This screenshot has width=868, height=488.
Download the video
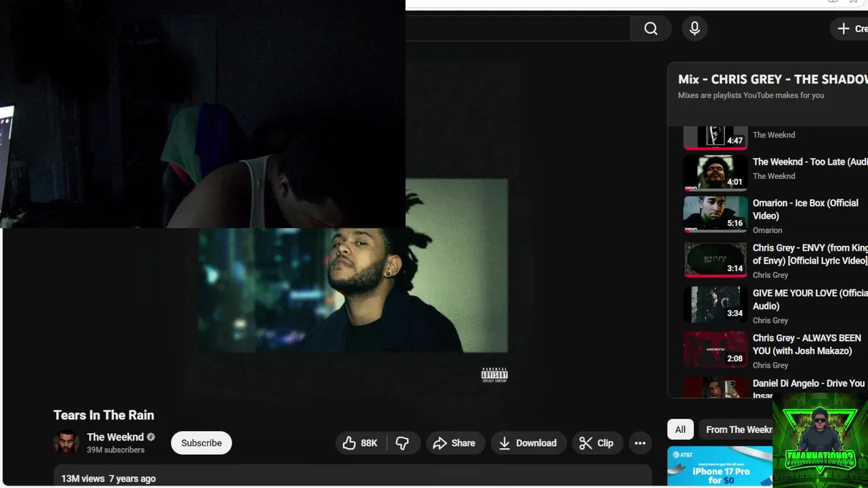[x=528, y=443]
